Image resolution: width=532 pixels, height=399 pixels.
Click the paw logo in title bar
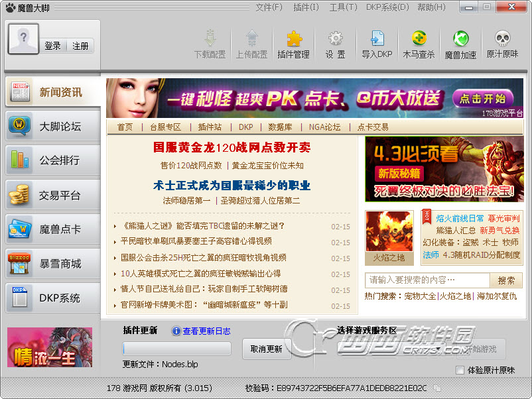[10, 7]
